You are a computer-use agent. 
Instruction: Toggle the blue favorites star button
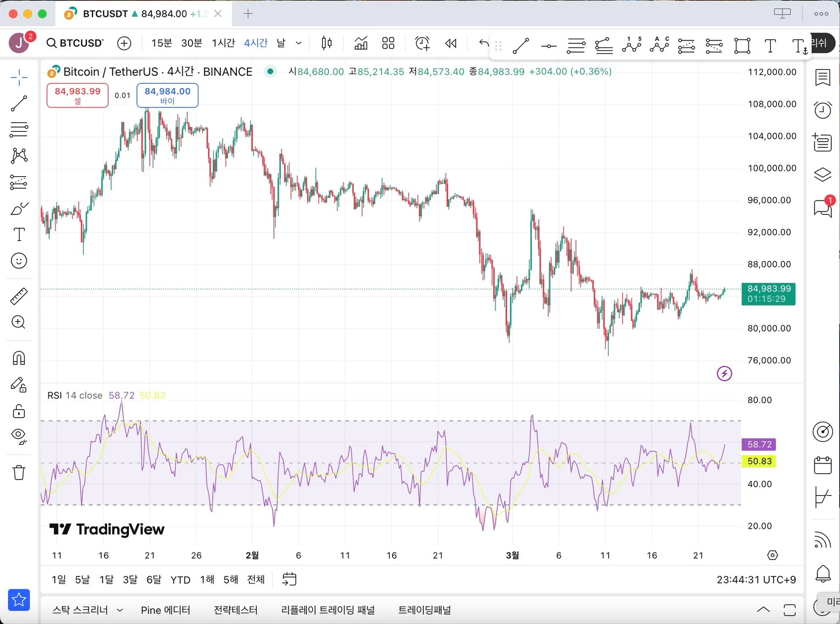(19, 600)
